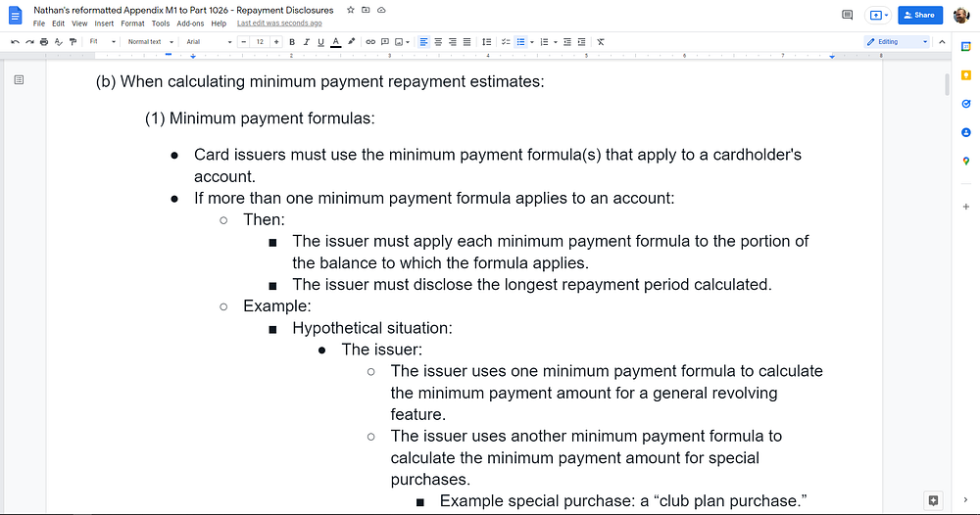Open Google Maps side panel
The width and height of the screenshot is (980, 515).
point(965,161)
